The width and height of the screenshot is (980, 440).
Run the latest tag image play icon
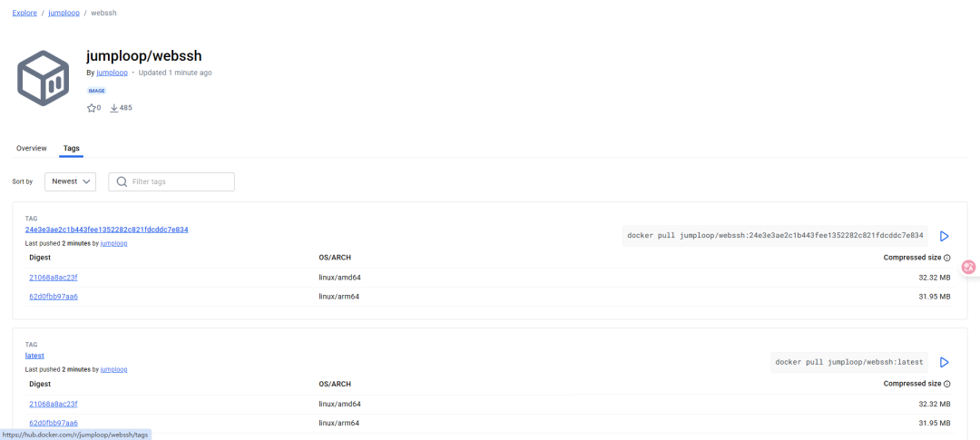(944, 362)
